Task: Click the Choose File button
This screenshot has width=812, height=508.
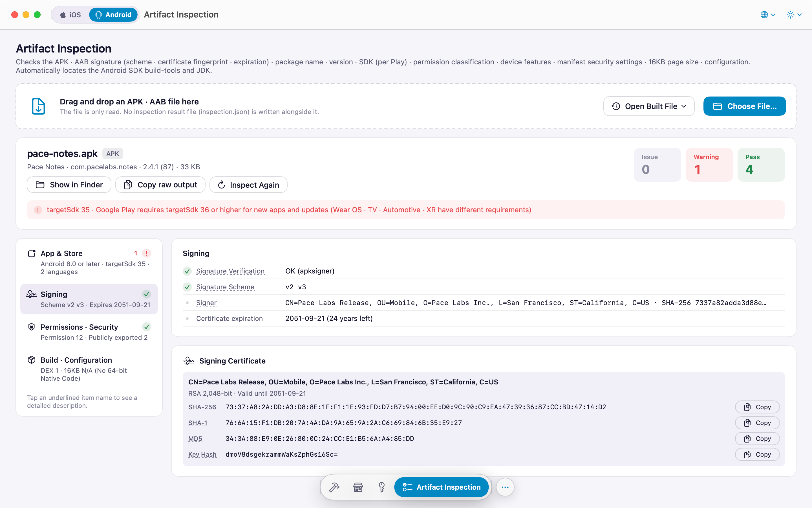Action: pyautogui.click(x=744, y=106)
